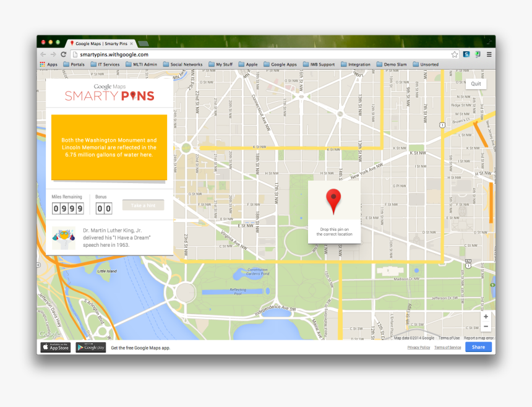
Task: Click the browser back arrow
Action: [43, 54]
